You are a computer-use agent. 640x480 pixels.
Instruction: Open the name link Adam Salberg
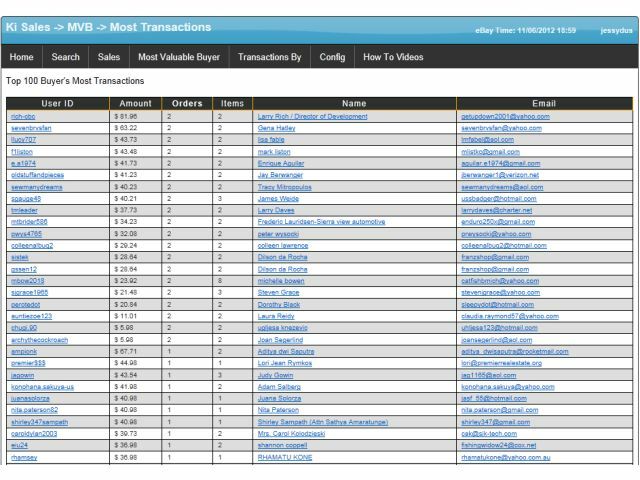[279, 386]
